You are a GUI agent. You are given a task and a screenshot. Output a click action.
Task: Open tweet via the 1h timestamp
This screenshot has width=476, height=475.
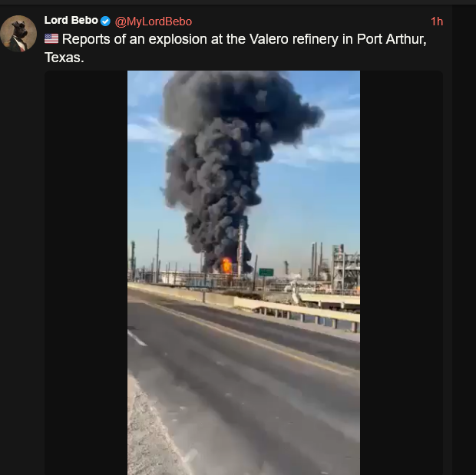pyautogui.click(x=437, y=21)
